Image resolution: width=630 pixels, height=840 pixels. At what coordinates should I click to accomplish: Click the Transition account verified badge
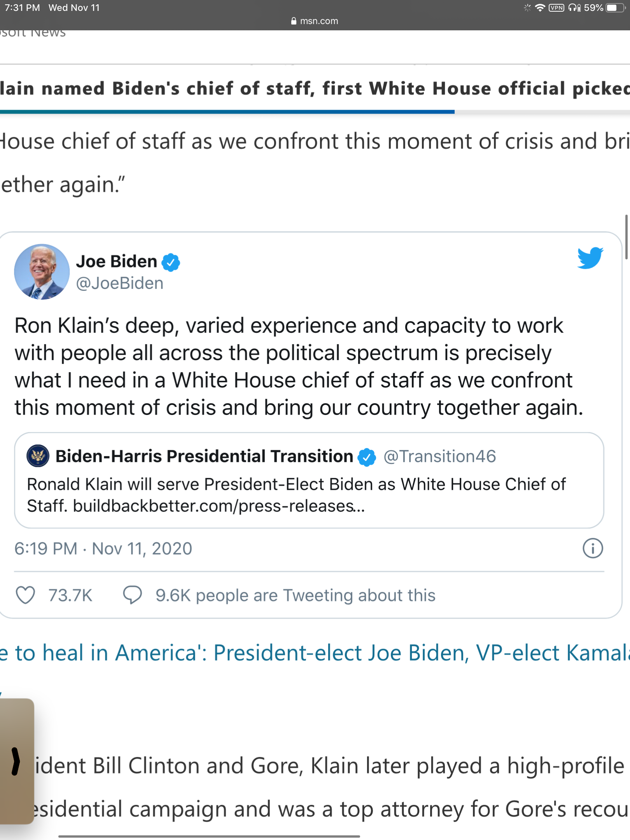coord(367,457)
